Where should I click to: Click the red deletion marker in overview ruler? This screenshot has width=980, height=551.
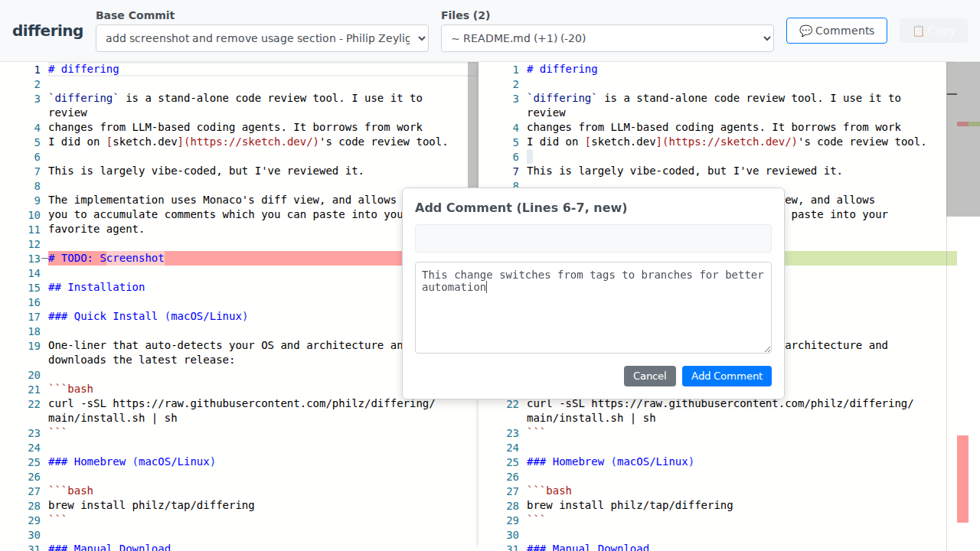point(962,479)
